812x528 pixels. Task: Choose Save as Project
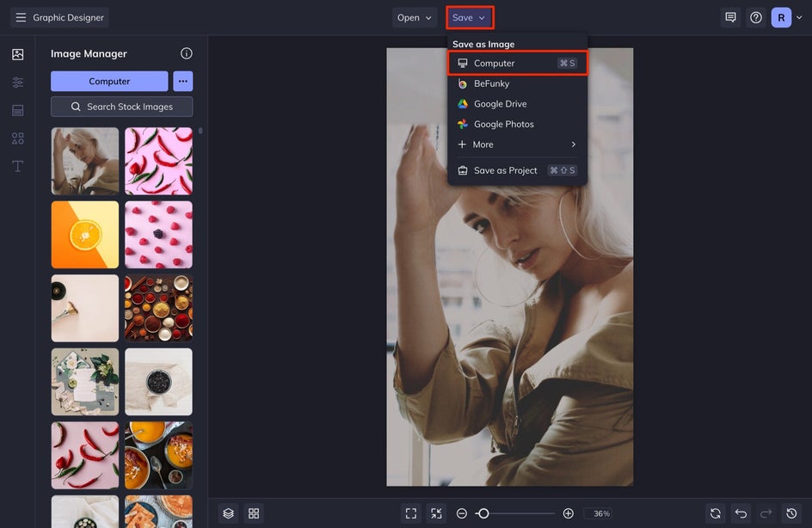coord(517,170)
